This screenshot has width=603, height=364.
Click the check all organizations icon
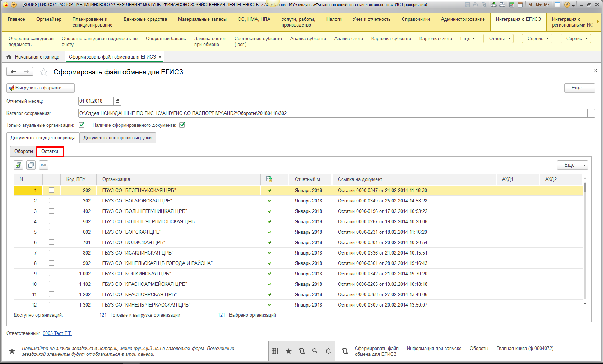tap(18, 165)
